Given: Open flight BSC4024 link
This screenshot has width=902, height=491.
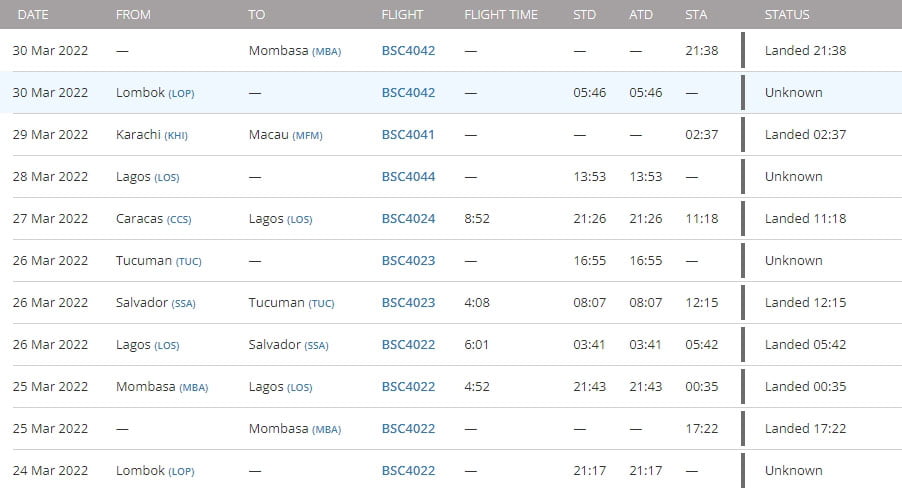Looking at the screenshot, I should coord(408,218).
